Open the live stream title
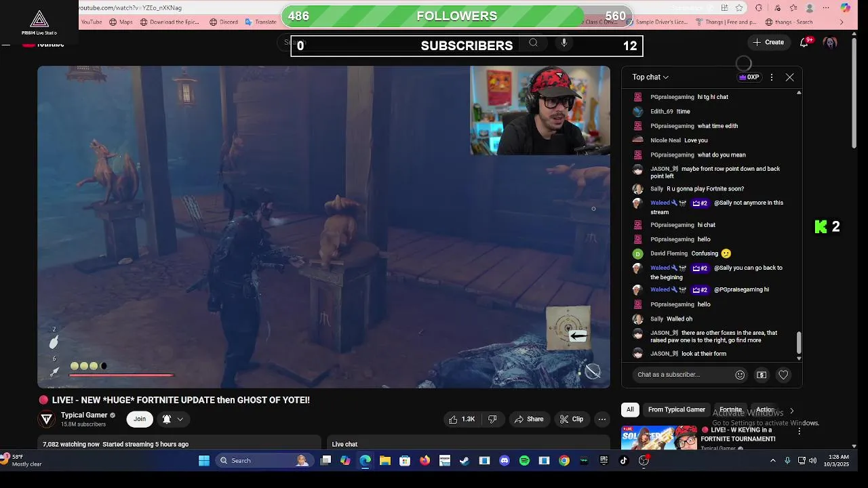The width and height of the screenshot is (868, 488). click(x=181, y=400)
